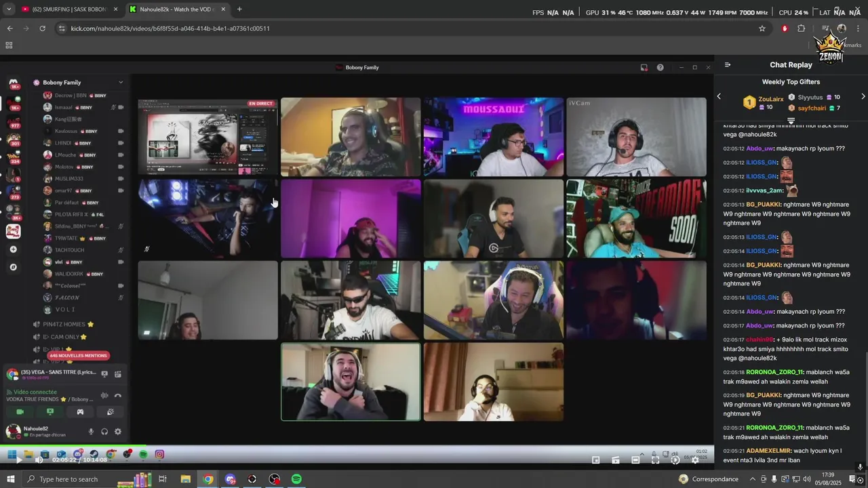Image resolution: width=868 pixels, height=488 pixels.
Task: Show hidden system tray icons
Action: tap(754, 479)
